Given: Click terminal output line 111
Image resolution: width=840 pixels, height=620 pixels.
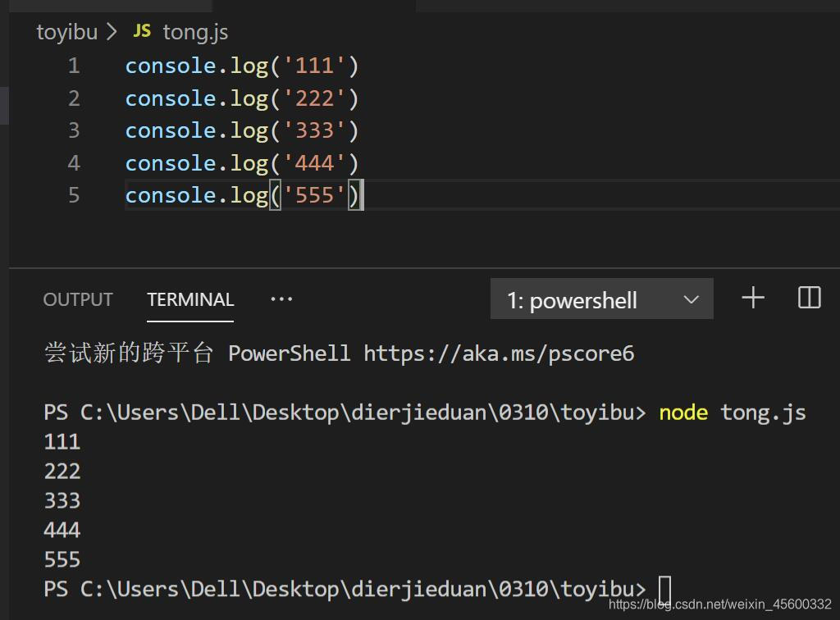Looking at the screenshot, I should point(62,442).
